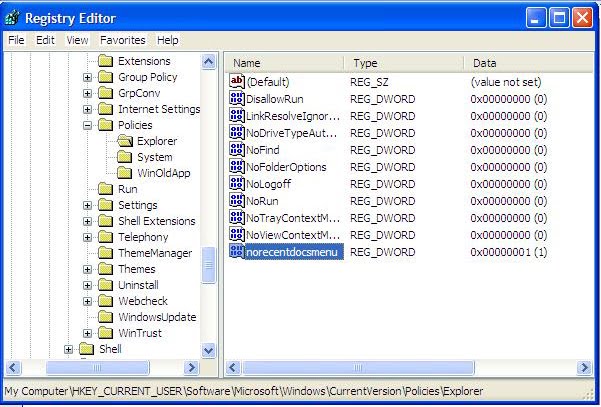Select the WinOldApp folder icon
The image size is (601, 407).
coord(125,173)
